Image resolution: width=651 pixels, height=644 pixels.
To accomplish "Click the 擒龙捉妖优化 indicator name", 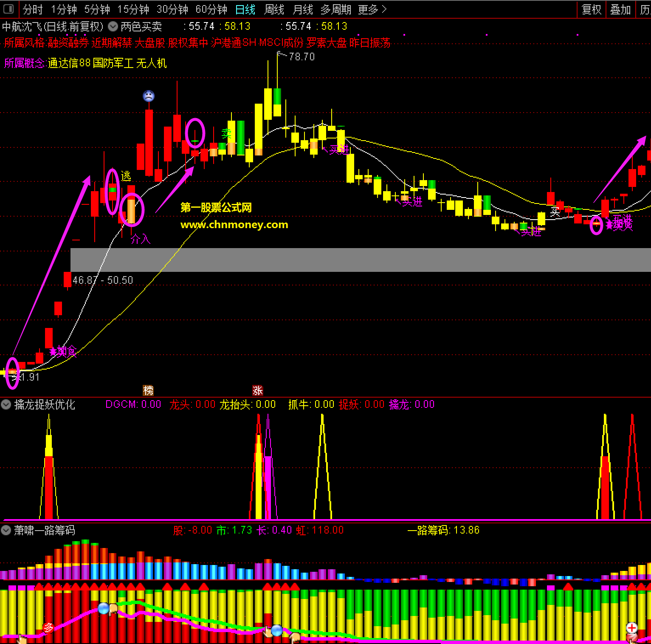I will pos(45,404).
